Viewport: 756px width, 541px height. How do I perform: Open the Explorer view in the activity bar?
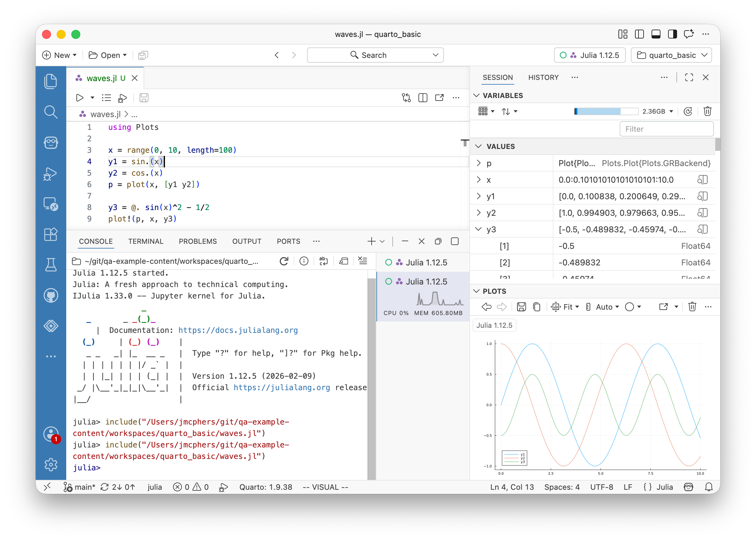(x=51, y=81)
